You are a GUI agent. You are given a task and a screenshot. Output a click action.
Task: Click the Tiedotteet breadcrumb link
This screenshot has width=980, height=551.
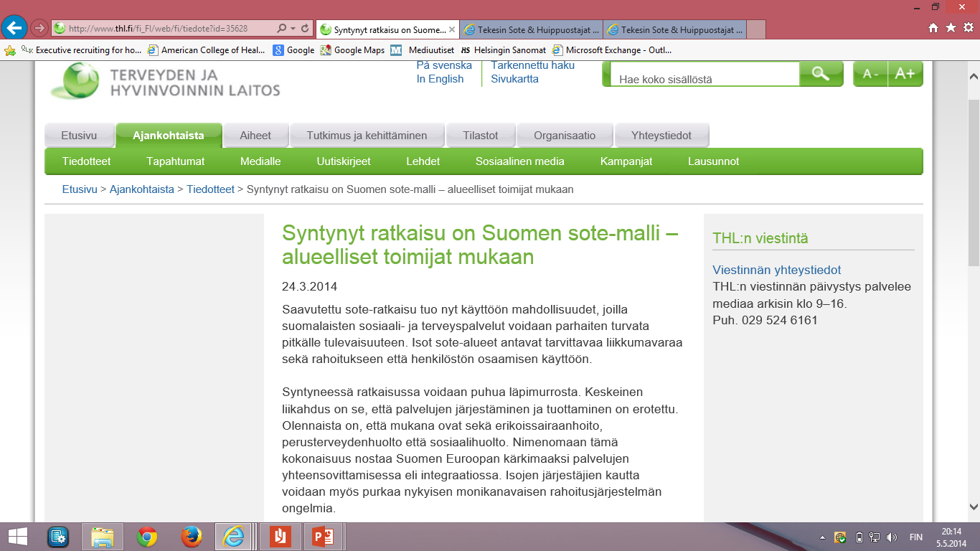tap(211, 189)
